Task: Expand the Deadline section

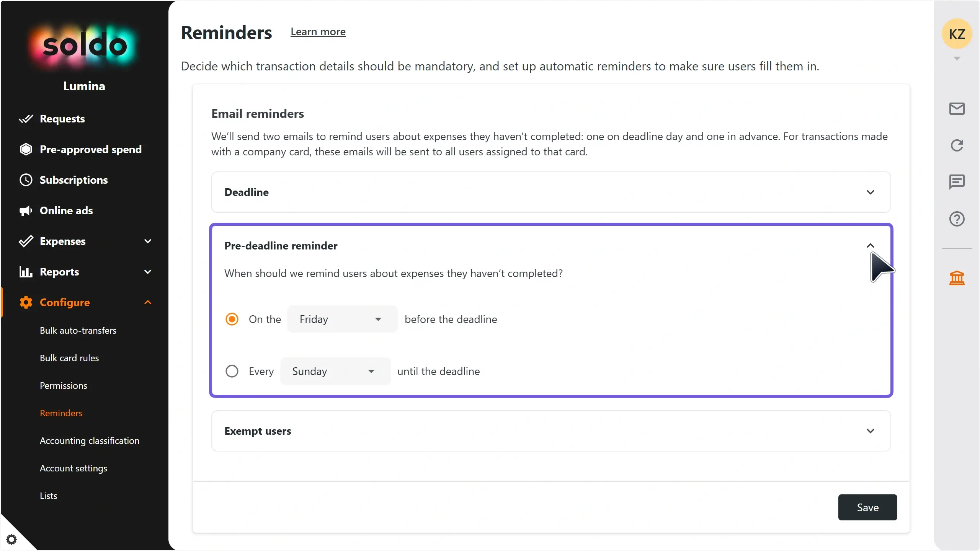Action: click(551, 192)
